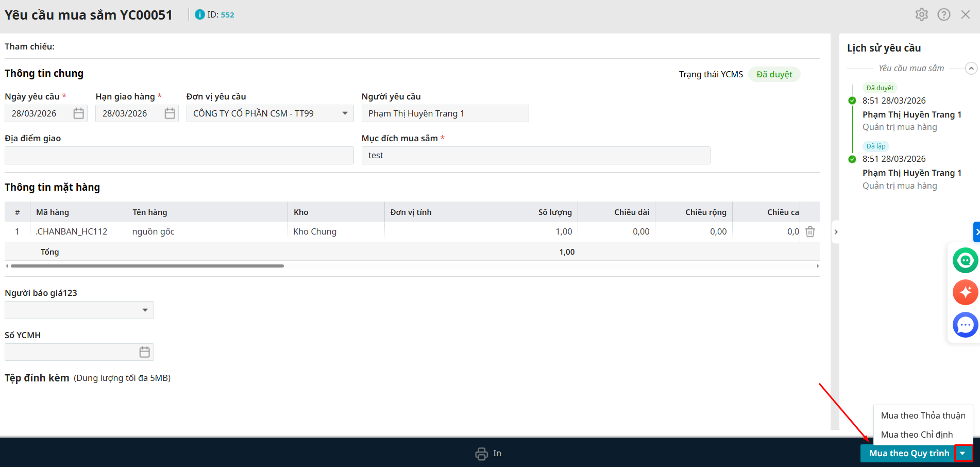Select Mua theo Thỏa thuận option
The height and width of the screenshot is (467, 980).
tap(923, 415)
